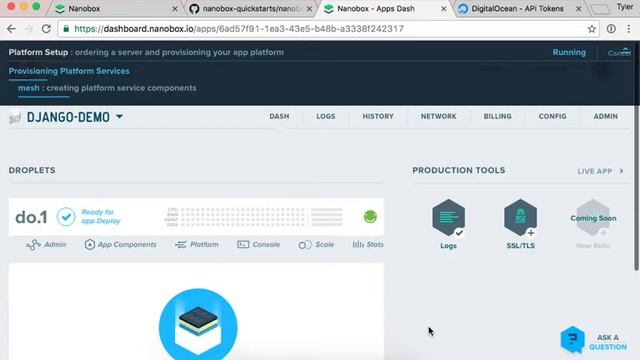Show App Components for do.1
640x360 pixels.
click(x=120, y=245)
